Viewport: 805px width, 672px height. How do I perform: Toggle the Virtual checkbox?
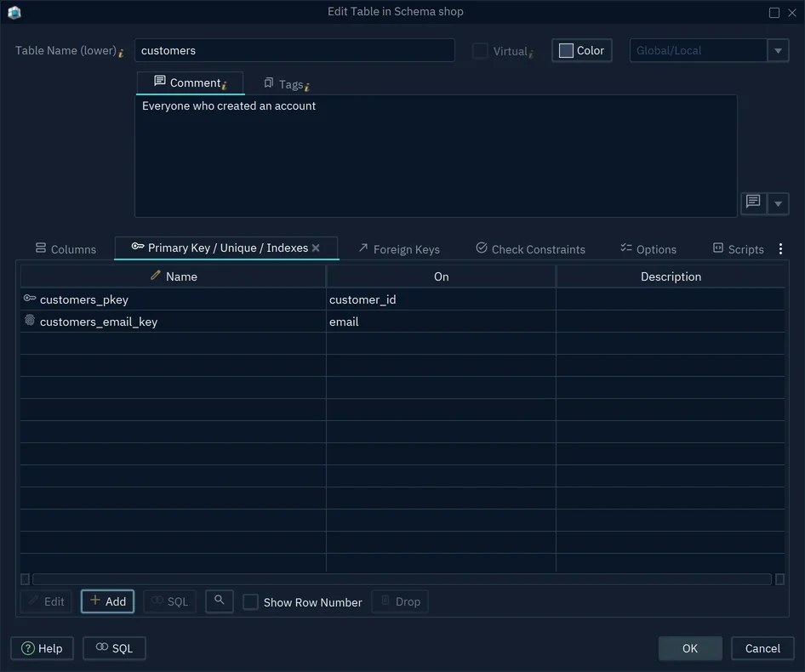480,51
